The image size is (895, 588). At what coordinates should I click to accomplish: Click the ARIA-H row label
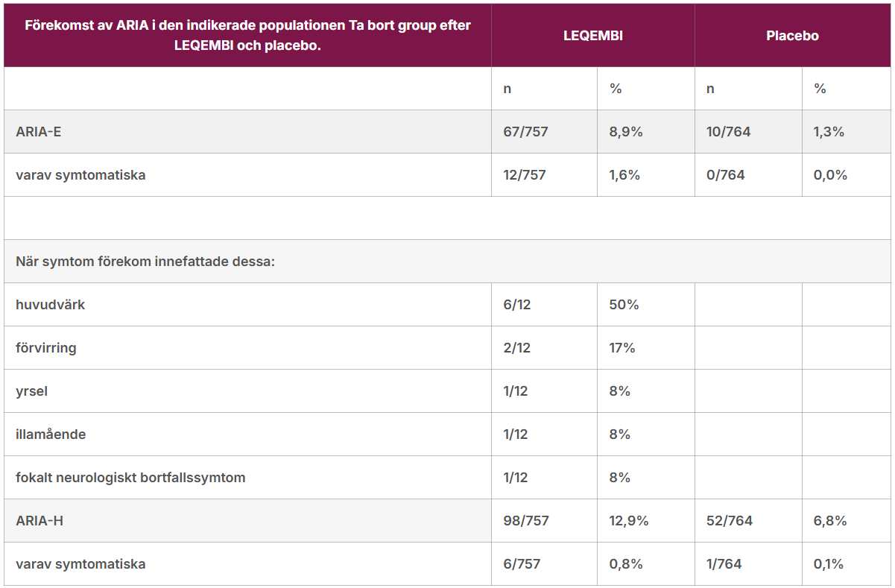39,521
